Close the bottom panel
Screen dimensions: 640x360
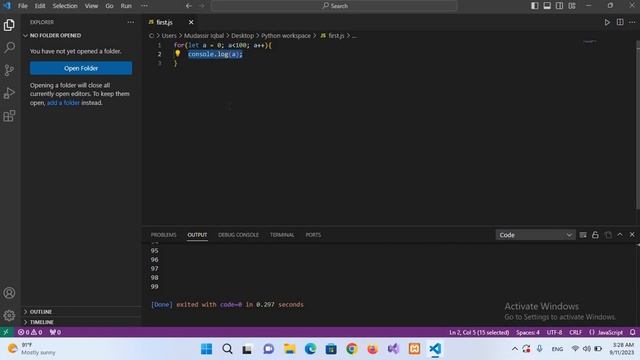pos(632,235)
